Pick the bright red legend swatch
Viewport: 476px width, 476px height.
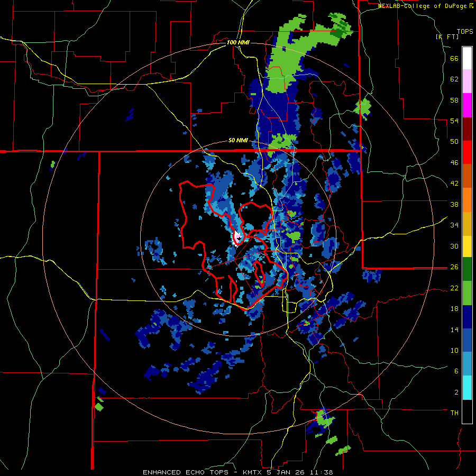click(467, 152)
